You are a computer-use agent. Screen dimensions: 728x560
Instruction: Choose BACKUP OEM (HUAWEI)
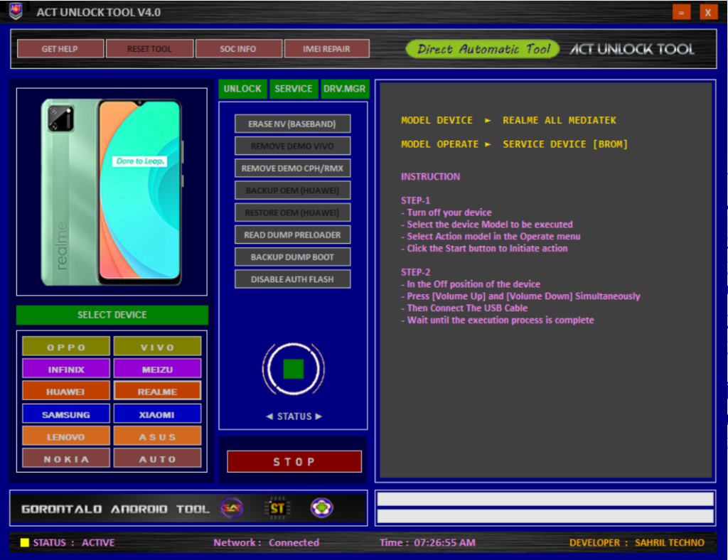coord(292,190)
